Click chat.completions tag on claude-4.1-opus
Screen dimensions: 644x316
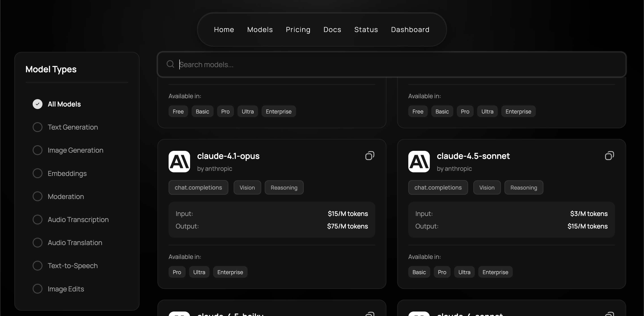pyautogui.click(x=198, y=188)
